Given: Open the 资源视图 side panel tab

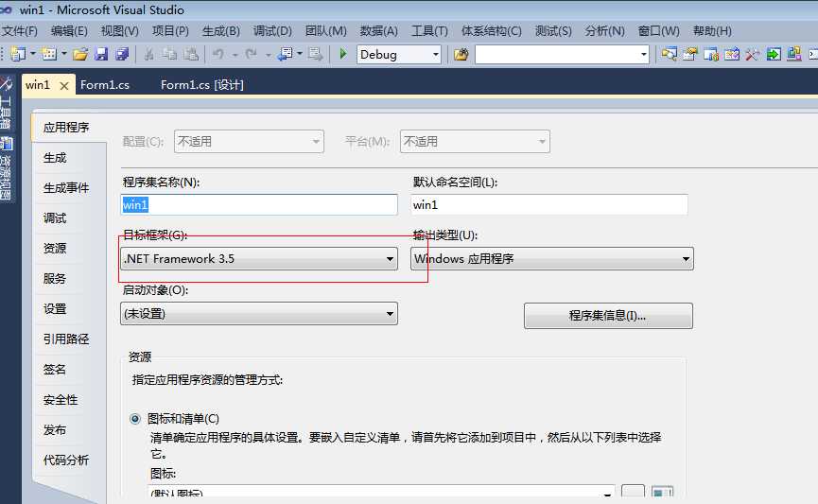Looking at the screenshot, I should pos(6,168).
